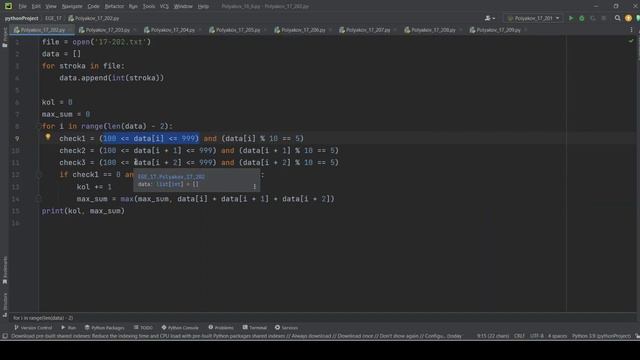Click the UTF-8 encoding indicator
The image size is (640, 360).
[537, 336]
